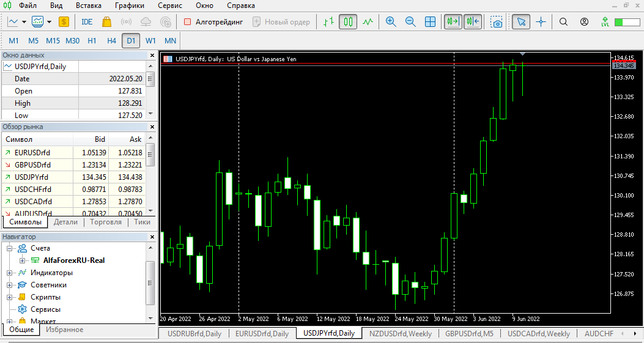Toggle the chart shift button

point(473,22)
